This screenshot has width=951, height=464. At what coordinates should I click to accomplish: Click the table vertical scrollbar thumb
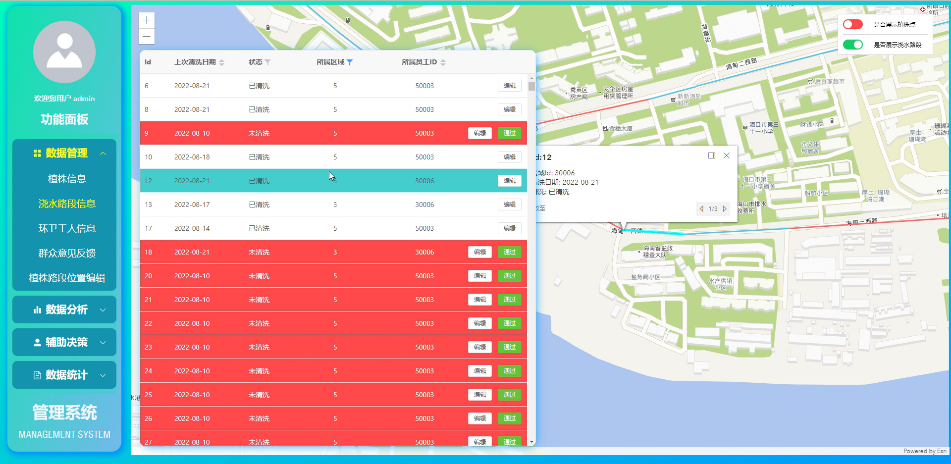pyautogui.click(x=531, y=86)
